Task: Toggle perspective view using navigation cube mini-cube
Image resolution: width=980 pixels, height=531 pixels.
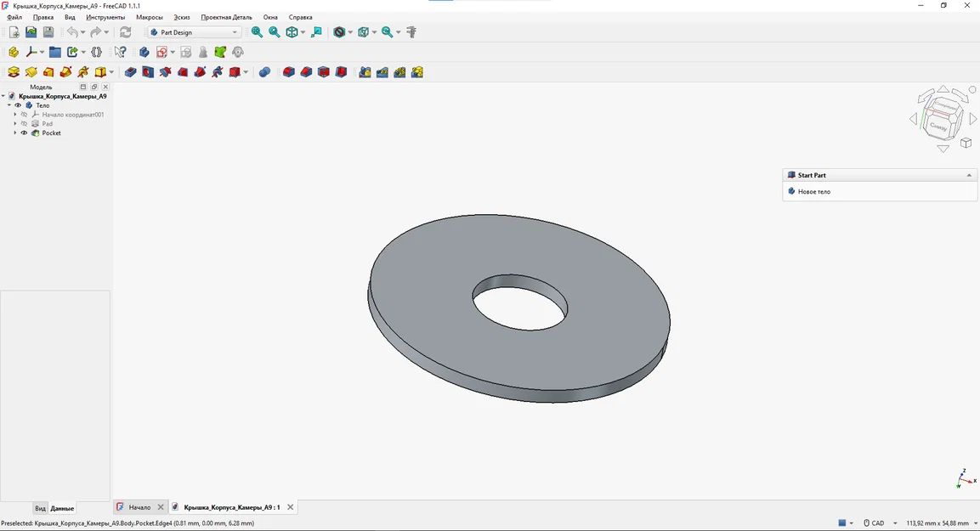Action: (966, 143)
